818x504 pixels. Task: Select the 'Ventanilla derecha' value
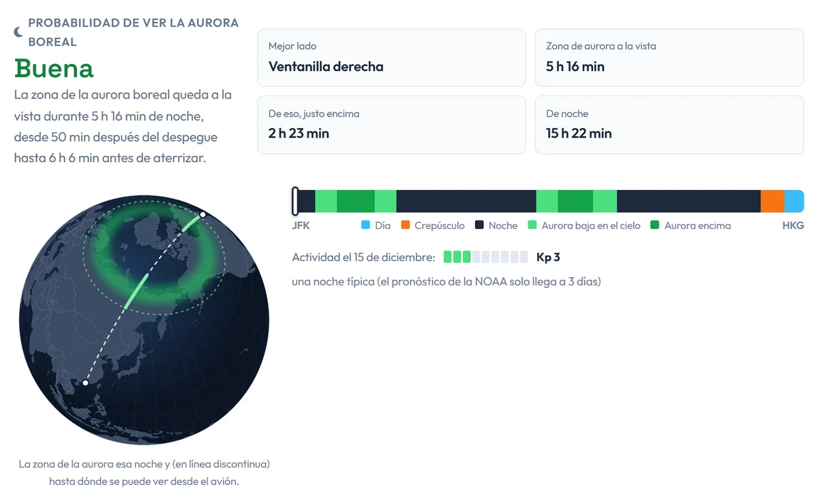click(326, 67)
